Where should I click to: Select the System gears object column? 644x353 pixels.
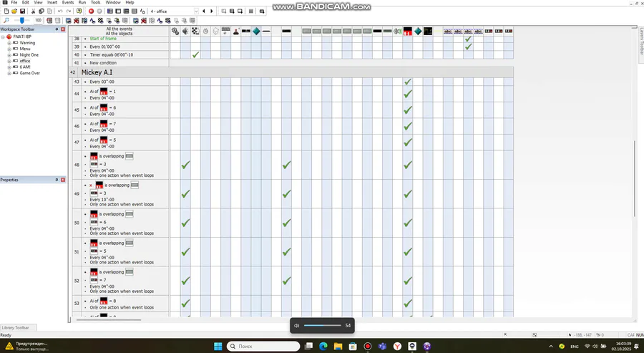pos(175,31)
